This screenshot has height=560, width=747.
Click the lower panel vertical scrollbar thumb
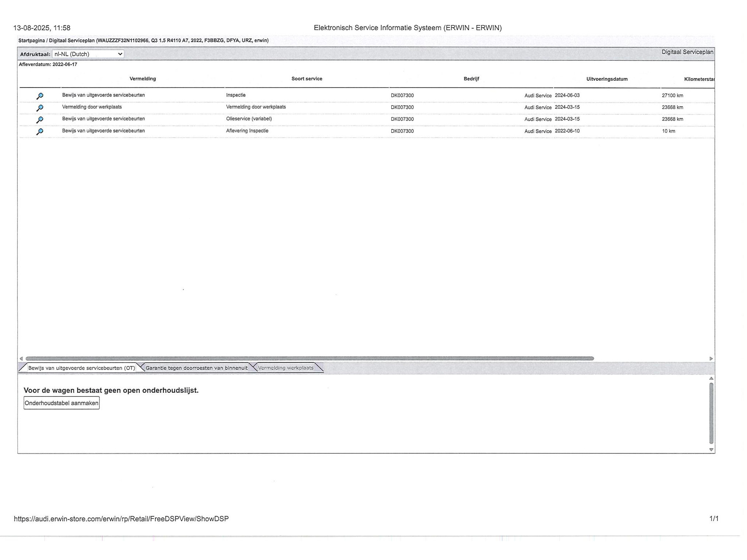click(711, 413)
